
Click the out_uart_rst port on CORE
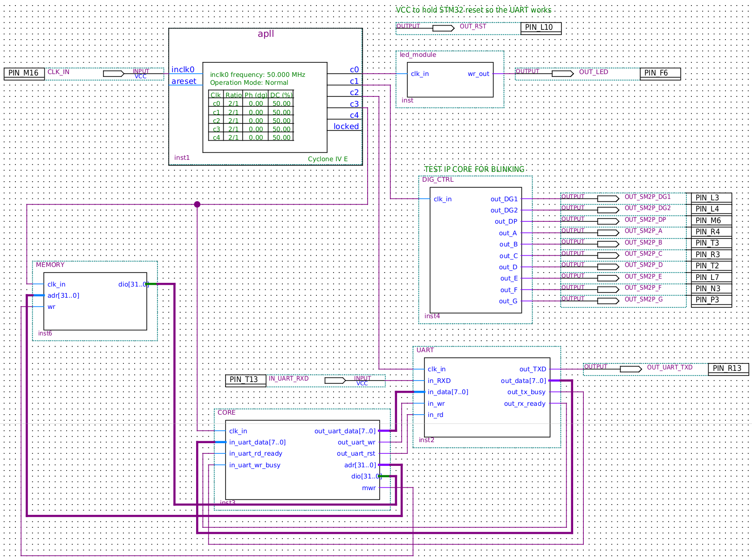coord(356,454)
